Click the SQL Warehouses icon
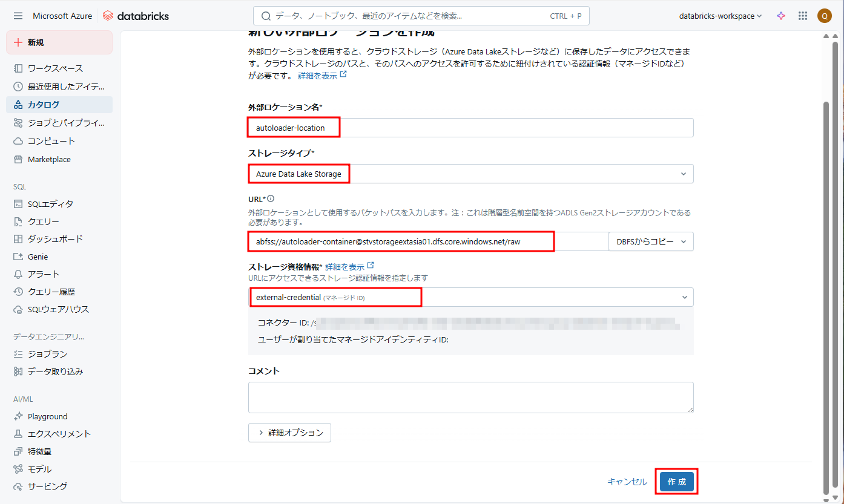Screen dimensions: 844x504 click(x=18, y=309)
